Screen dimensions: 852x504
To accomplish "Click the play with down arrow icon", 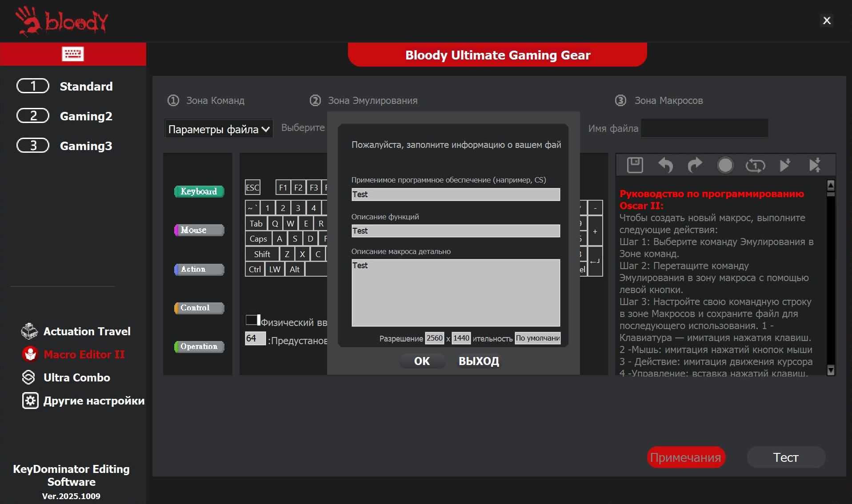I will [x=785, y=165].
